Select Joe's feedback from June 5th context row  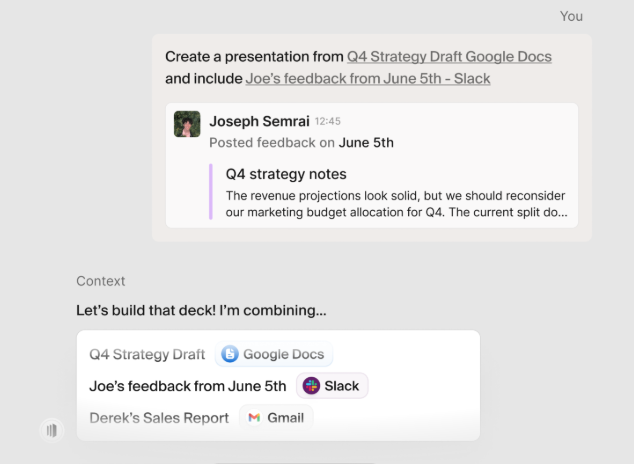278,386
